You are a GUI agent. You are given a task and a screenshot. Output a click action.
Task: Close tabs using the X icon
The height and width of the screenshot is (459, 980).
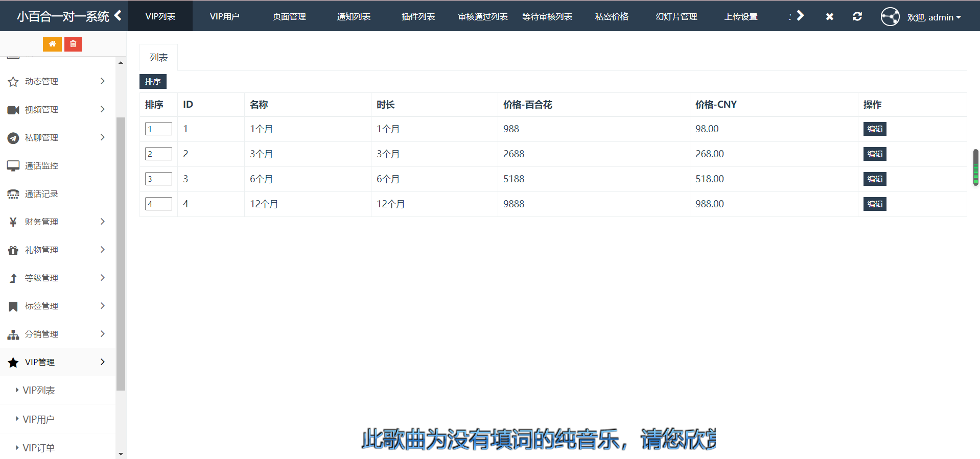829,17
